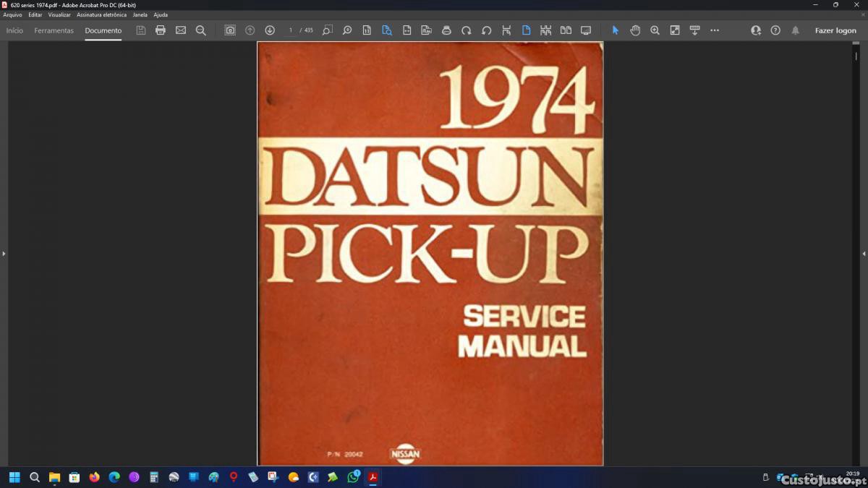Open the help question mark icon
Viewport: 868px width, 488px height.
pos(775,30)
